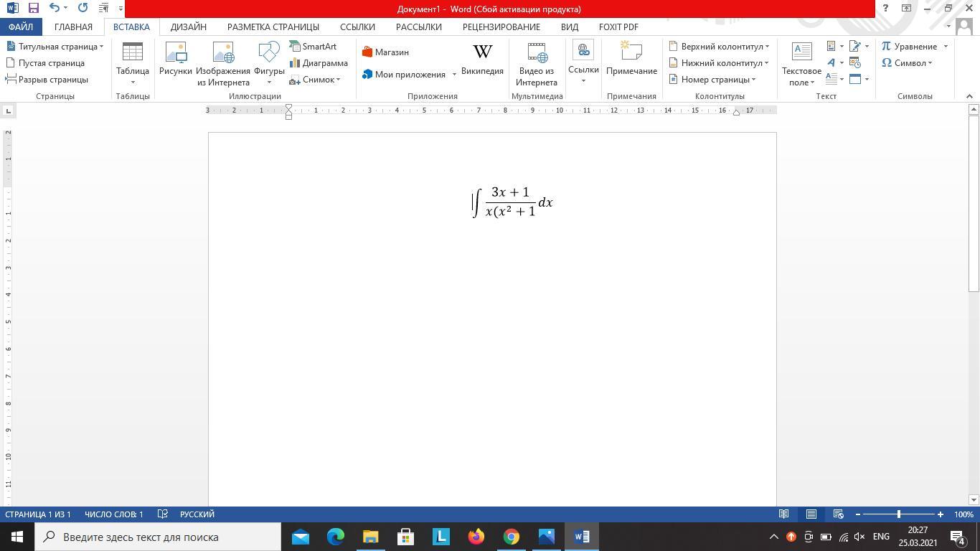Open the Windows Start menu
The height and width of the screenshot is (551, 980).
click(x=17, y=537)
